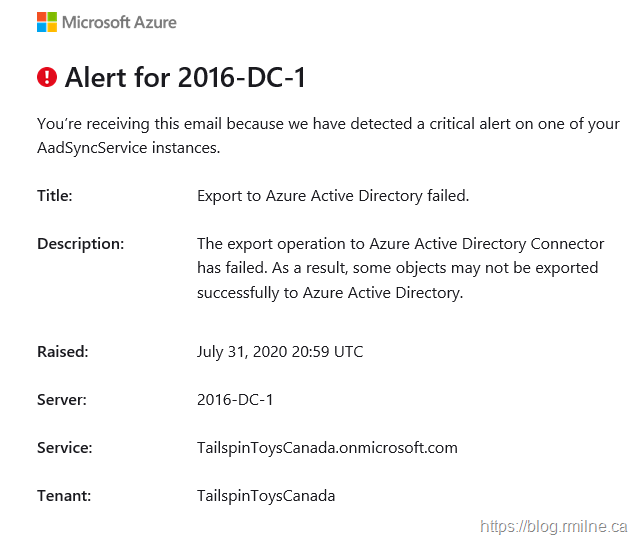Click the "Tenant:" field label

coord(64,496)
